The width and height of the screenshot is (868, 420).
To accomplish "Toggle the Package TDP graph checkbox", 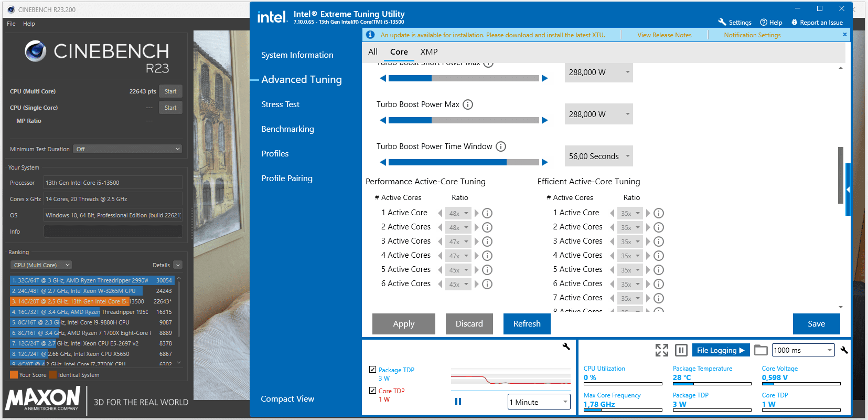I will 372,370.
